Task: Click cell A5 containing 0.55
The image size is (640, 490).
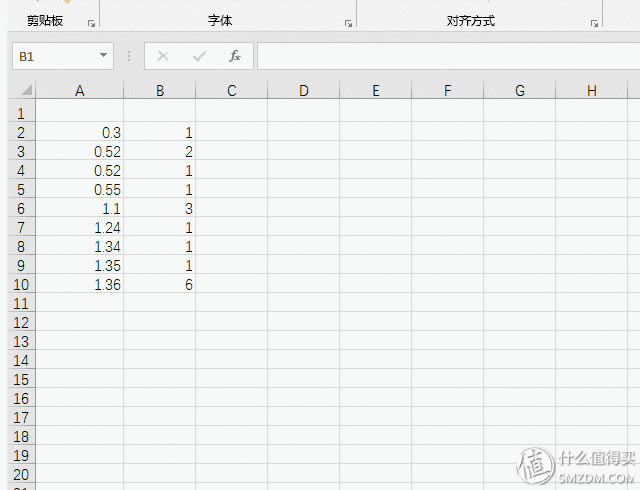Action: point(80,189)
